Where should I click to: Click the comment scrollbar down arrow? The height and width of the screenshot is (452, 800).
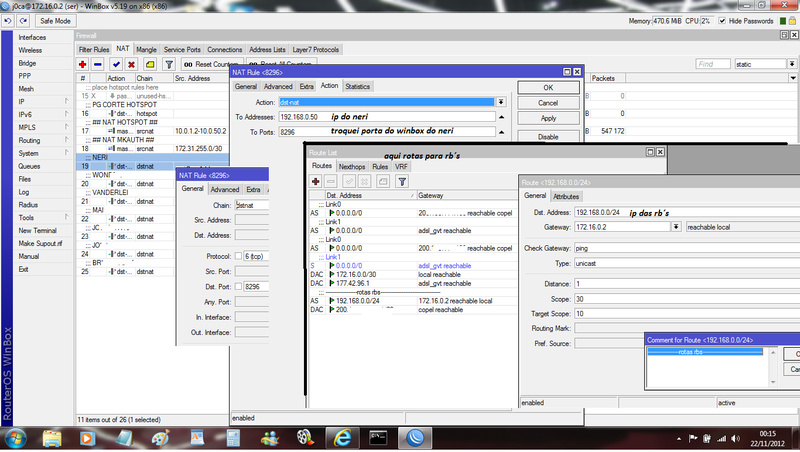tap(773, 382)
